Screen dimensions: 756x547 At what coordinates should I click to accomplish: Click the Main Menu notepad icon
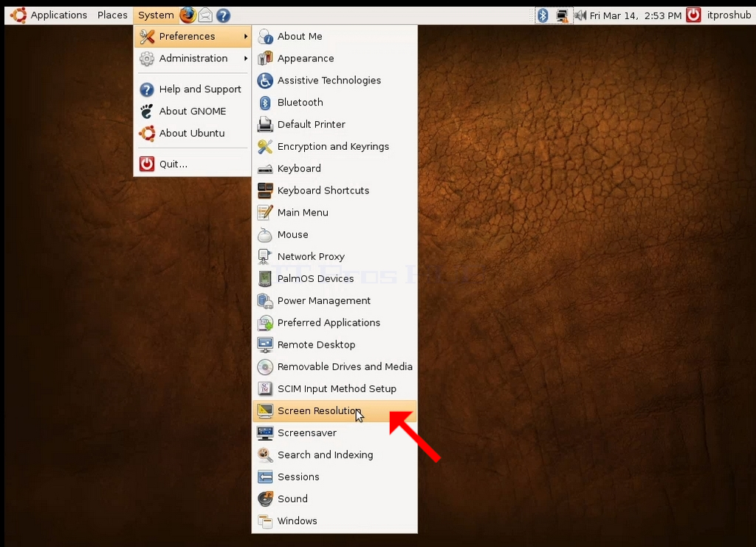point(265,213)
